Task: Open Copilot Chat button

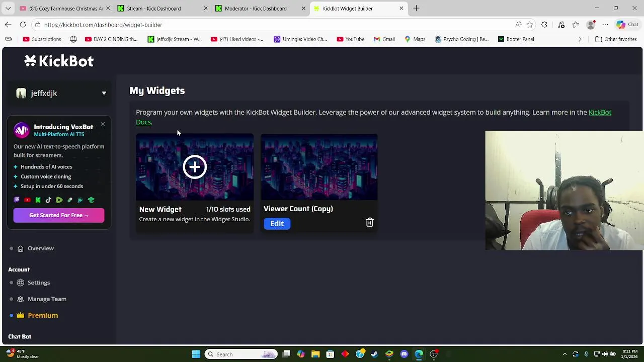Action: click(627, 25)
